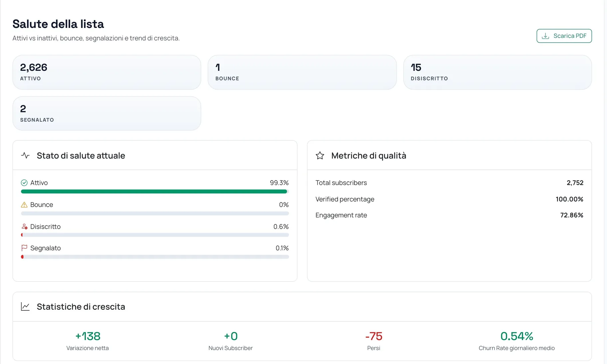The image size is (607, 364).
Task: Click the Nuovi Subscriber label
Action: pyautogui.click(x=231, y=348)
